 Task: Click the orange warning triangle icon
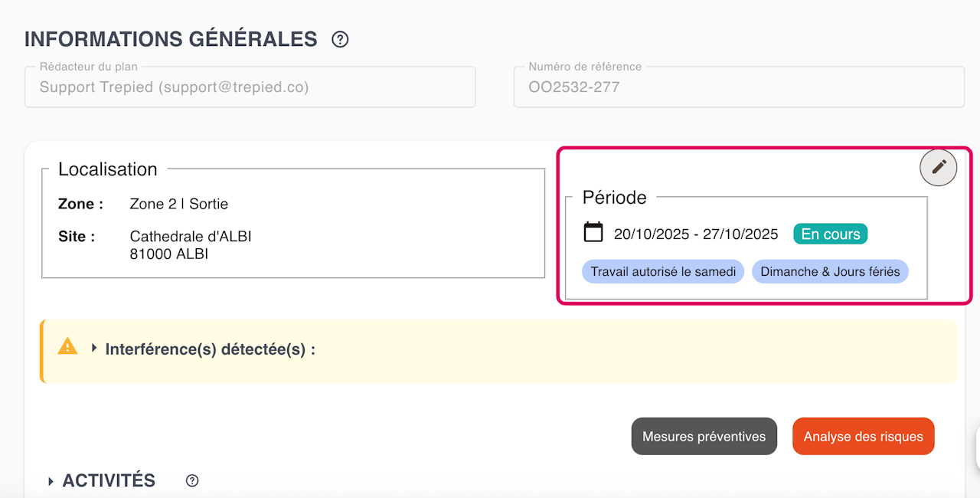pyautogui.click(x=68, y=347)
